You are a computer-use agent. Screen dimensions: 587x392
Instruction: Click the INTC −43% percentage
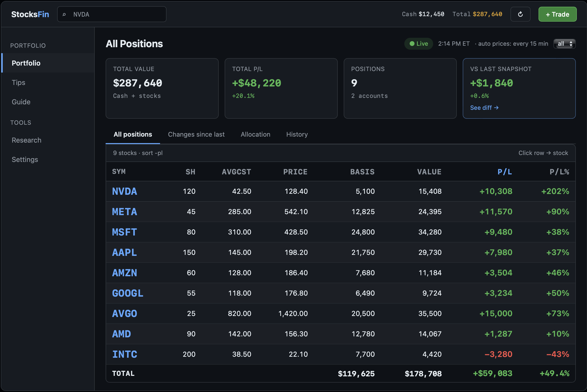[557, 354]
